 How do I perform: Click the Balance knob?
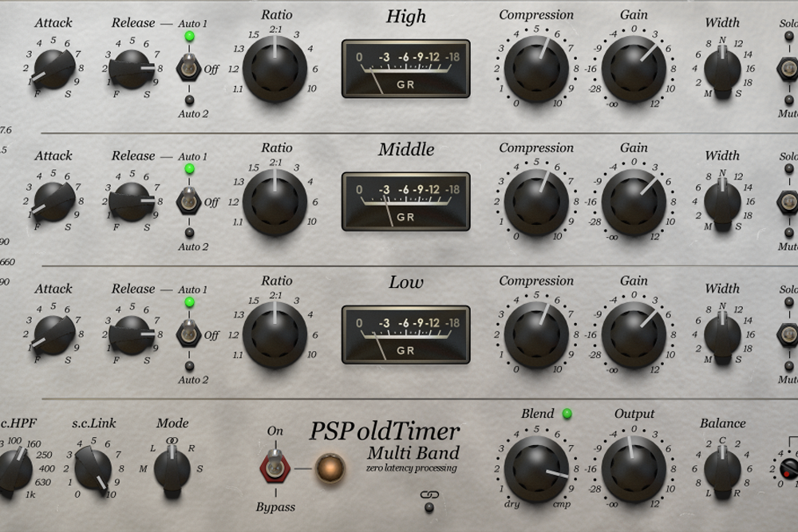click(722, 471)
